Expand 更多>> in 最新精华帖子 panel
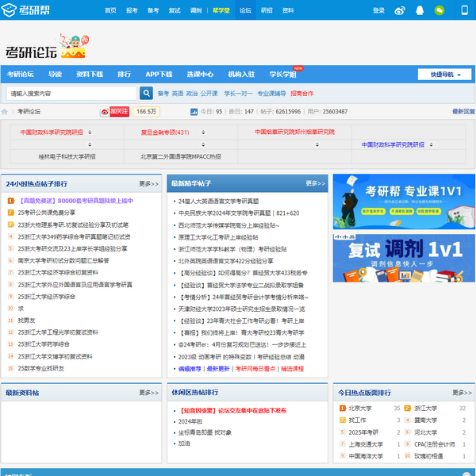Viewport: 476px width, 476px height. pyautogui.click(x=315, y=183)
